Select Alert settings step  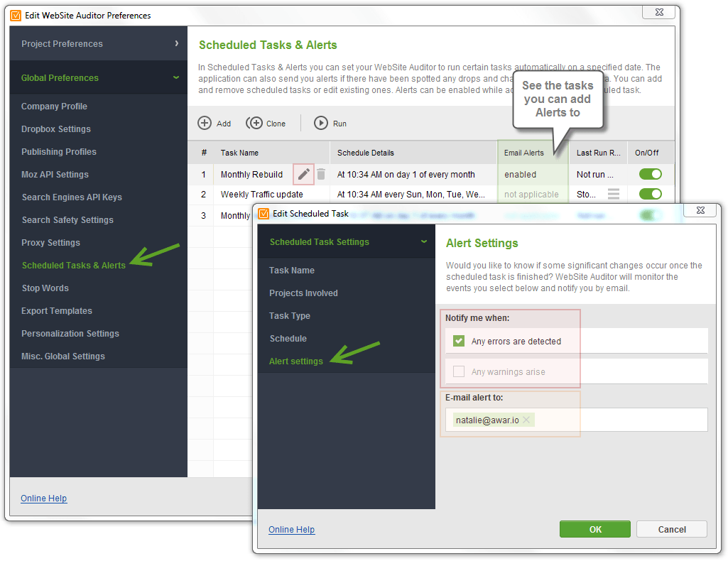click(296, 361)
